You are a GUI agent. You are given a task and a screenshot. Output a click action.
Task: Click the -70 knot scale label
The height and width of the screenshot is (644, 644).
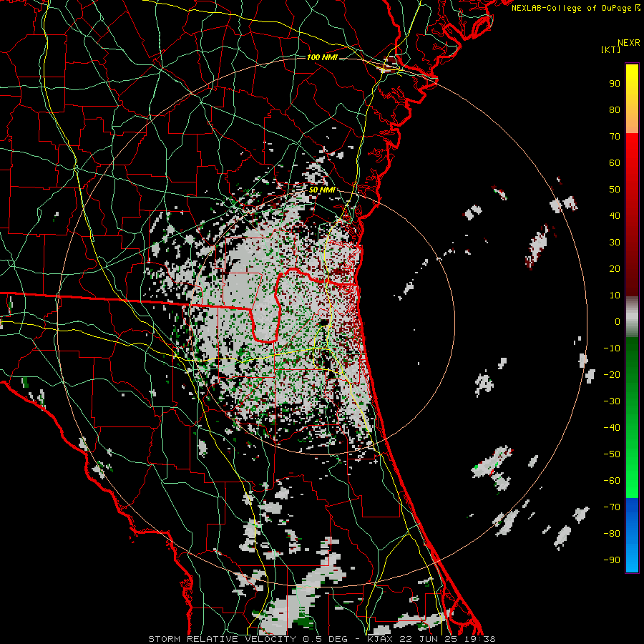[612, 507]
